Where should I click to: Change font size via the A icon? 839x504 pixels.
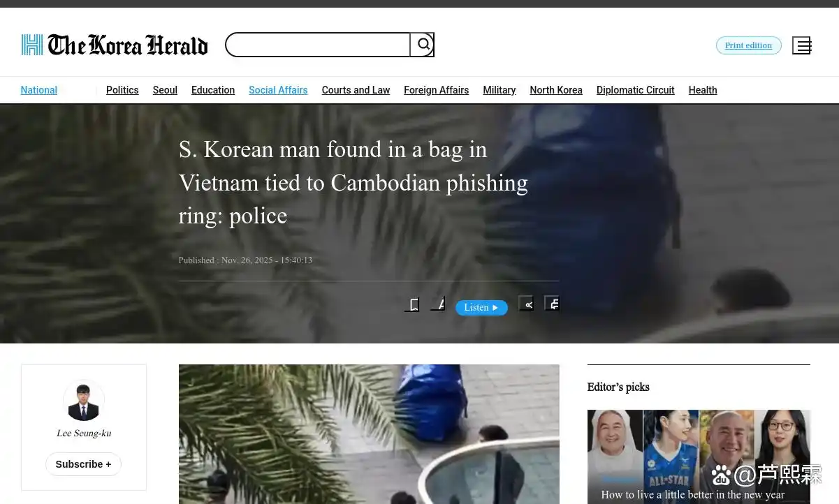pos(437,303)
